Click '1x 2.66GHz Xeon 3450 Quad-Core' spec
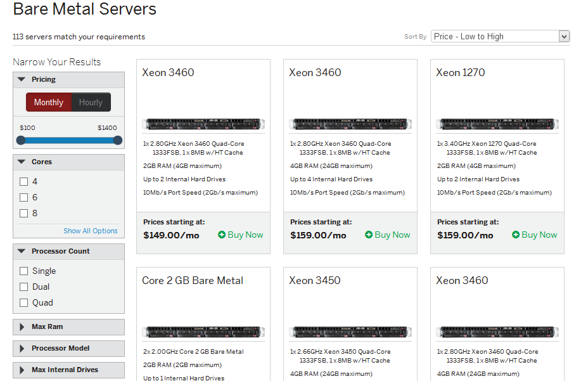The width and height of the screenshot is (588, 381). [340, 352]
